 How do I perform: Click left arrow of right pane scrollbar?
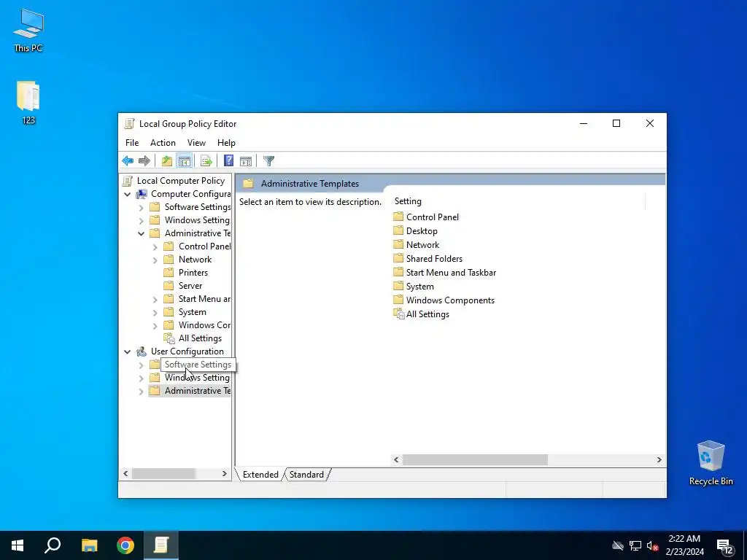click(396, 460)
